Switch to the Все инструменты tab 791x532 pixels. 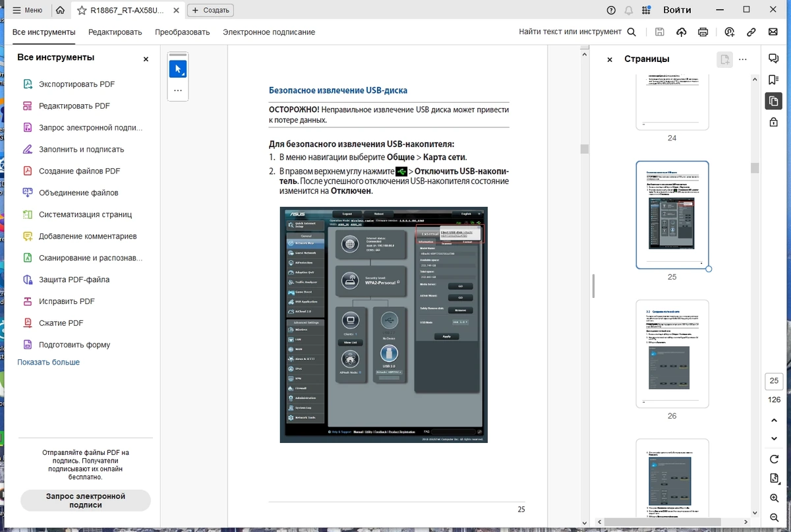[x=44, y=32]
